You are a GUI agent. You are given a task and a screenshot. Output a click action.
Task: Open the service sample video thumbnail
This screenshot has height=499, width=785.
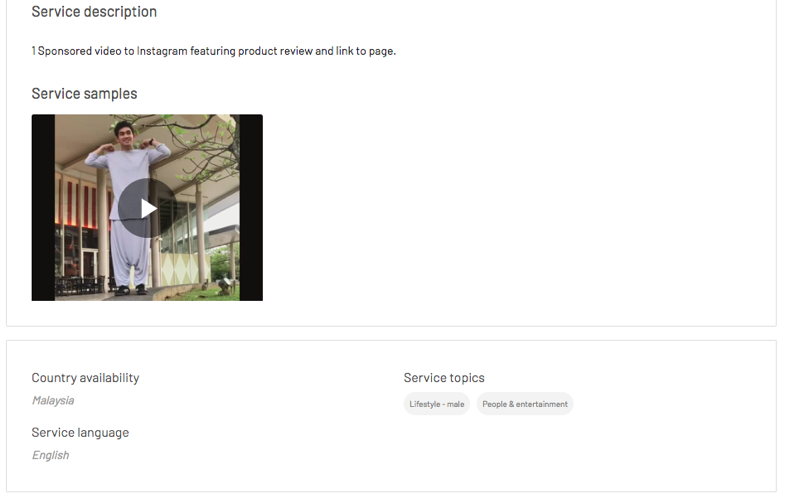[147, 208]
